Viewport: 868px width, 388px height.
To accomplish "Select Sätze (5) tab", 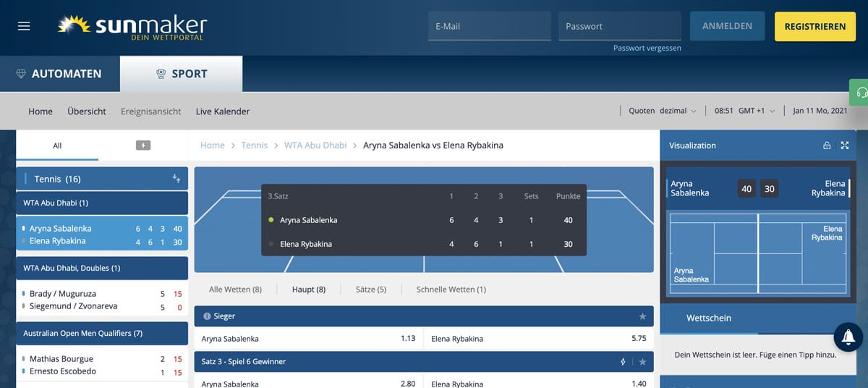I will [x=371, y=290].
